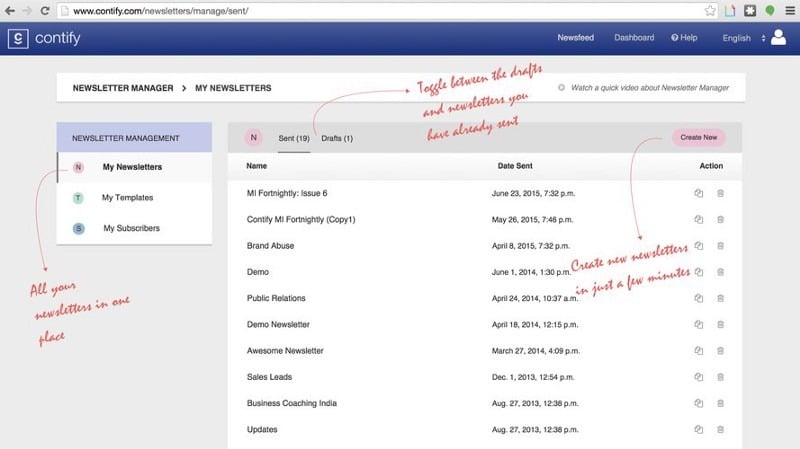Open the user profile avatar menu
This screenshot has width=800, height=449.
[778, 37]
